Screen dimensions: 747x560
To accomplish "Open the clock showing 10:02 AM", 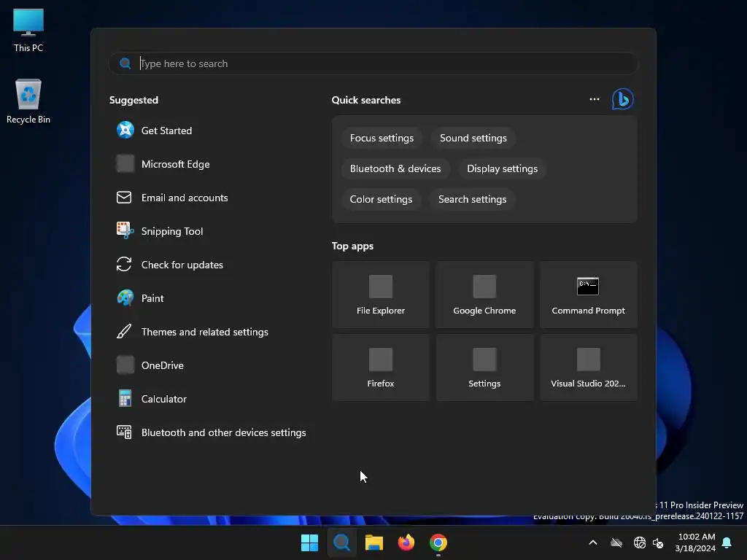I will [x=695, y=542].
